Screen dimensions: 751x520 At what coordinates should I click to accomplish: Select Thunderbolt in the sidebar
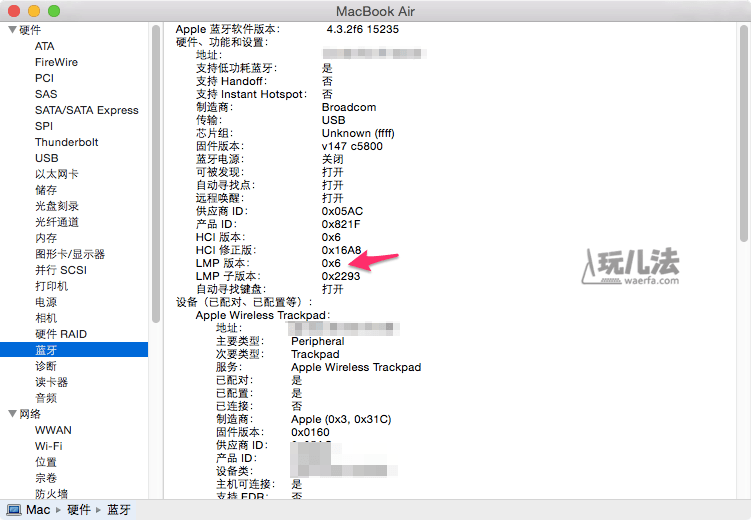click(x=67, y=142)
